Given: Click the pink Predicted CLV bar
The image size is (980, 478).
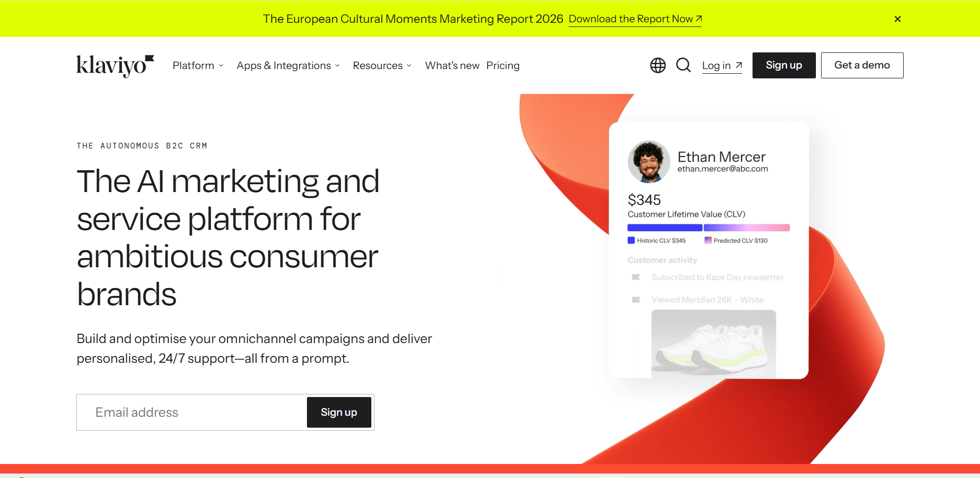Looking at the screenshot, I should coord(747,228).
